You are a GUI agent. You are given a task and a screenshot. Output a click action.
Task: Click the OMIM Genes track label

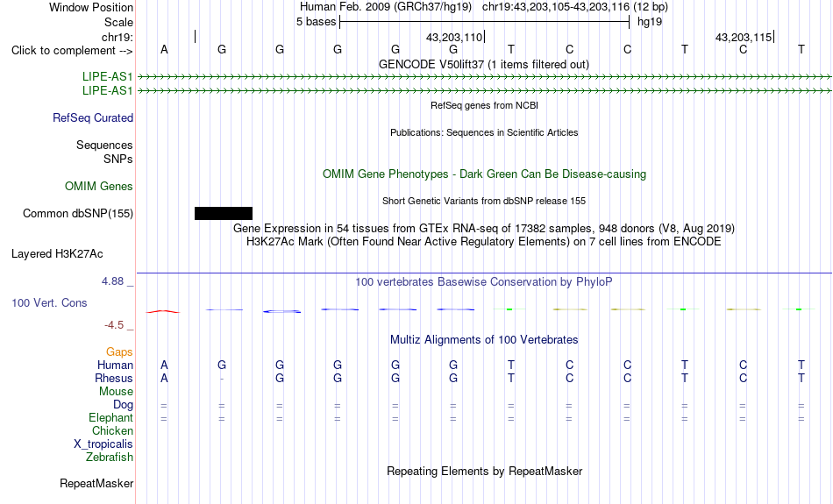click(99, 187)
